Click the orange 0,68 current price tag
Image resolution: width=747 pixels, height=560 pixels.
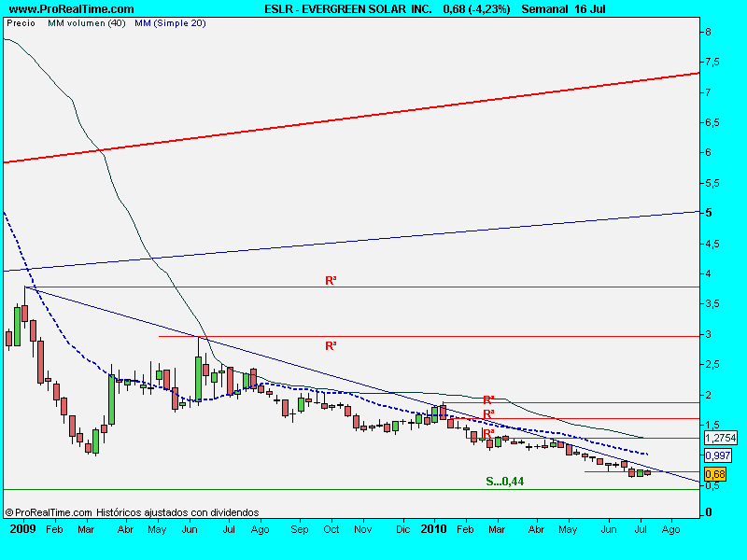pyautogui.click(x=715, y=474)
